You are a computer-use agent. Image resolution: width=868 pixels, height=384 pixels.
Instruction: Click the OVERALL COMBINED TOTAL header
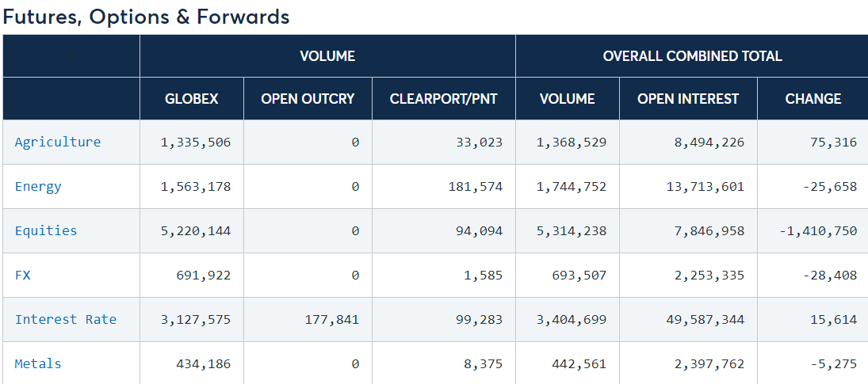[693, 55]
